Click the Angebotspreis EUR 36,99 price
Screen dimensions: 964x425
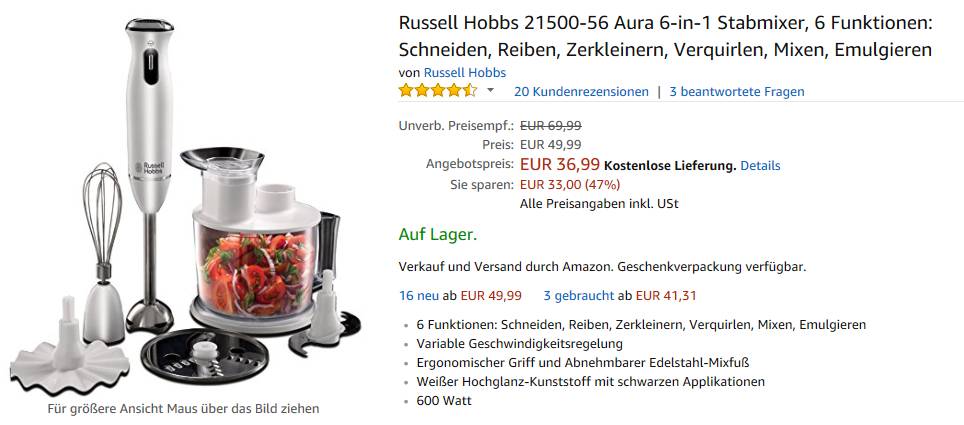(560, 164)
